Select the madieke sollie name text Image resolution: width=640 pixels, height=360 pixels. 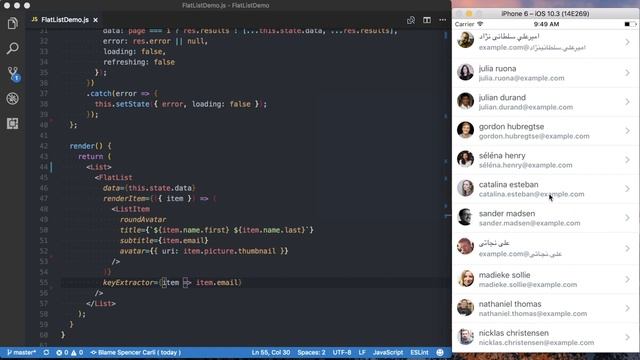point(504,275)
